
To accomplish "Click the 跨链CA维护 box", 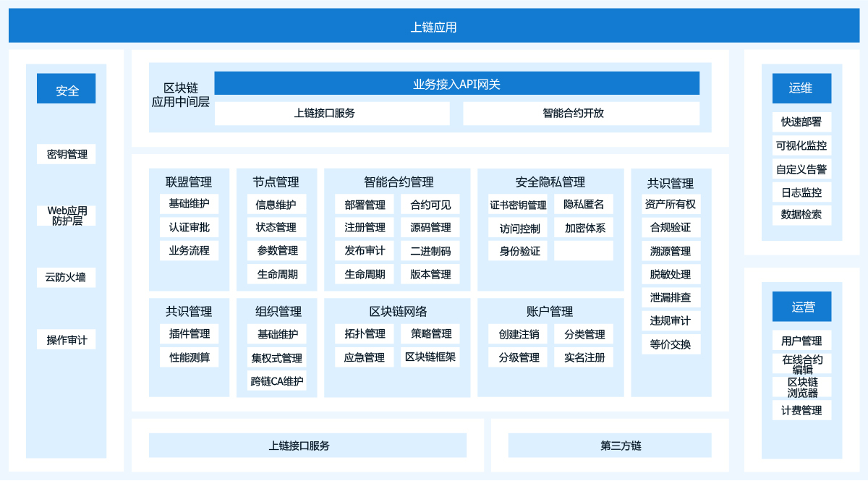I will tap(276, 381).
